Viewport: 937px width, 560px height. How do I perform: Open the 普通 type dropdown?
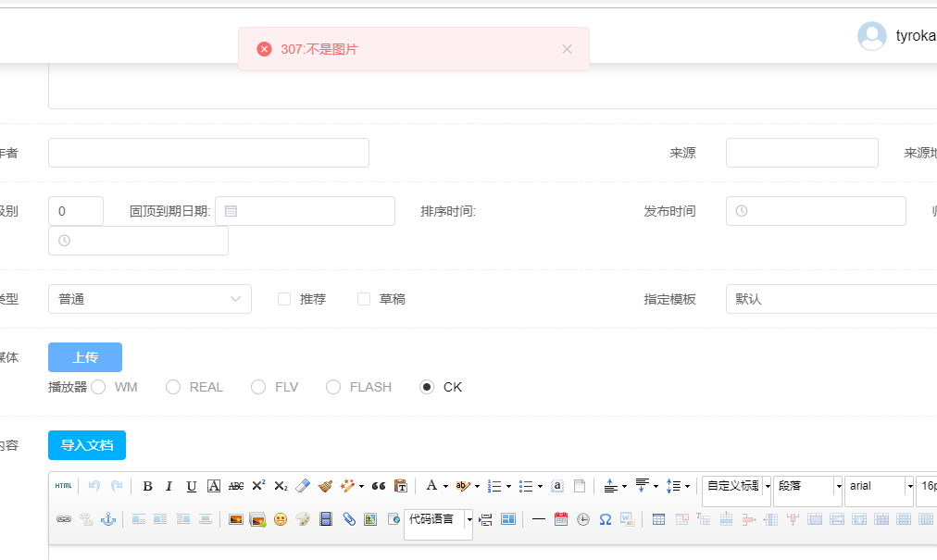(x=149, y=299)
